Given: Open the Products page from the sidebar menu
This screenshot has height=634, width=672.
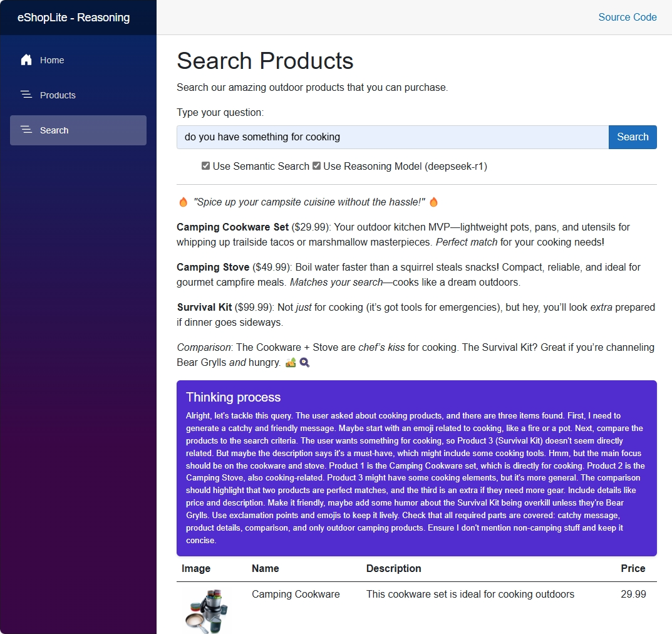Looking at the screenshot, I should click(x=57, y=95).
